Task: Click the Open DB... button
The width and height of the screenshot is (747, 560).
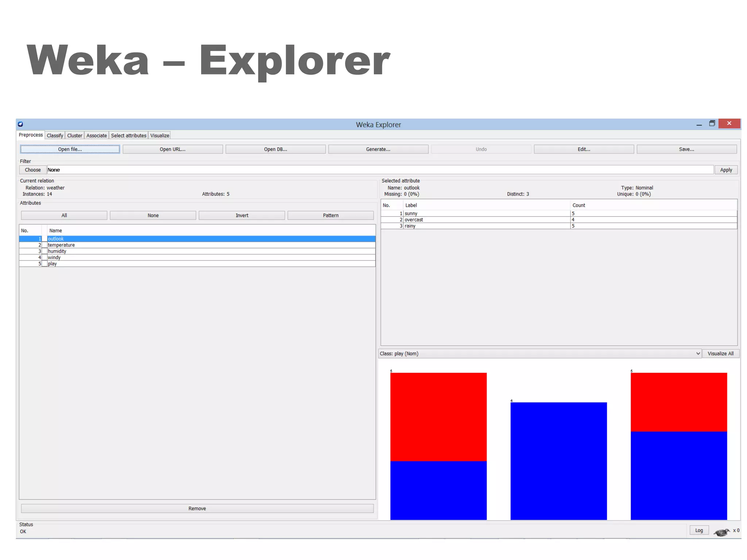Action: point(275,149)
